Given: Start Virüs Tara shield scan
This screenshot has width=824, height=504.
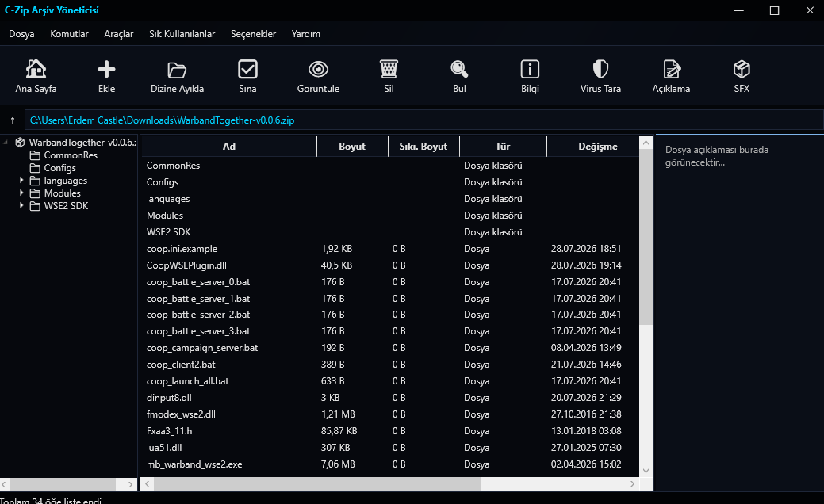Looking at the screenshot, I should (x=600, y=69).
